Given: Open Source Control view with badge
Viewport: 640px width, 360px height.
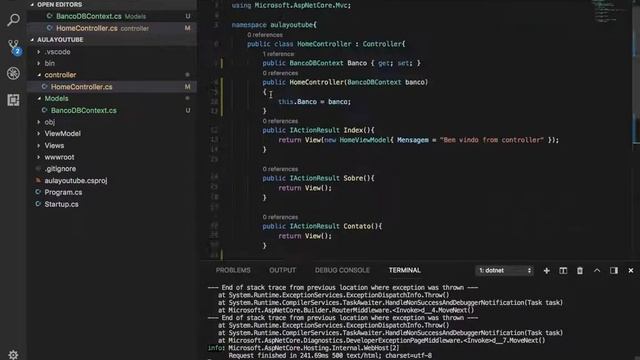Looking at the screenshot, I should point(13,47).
